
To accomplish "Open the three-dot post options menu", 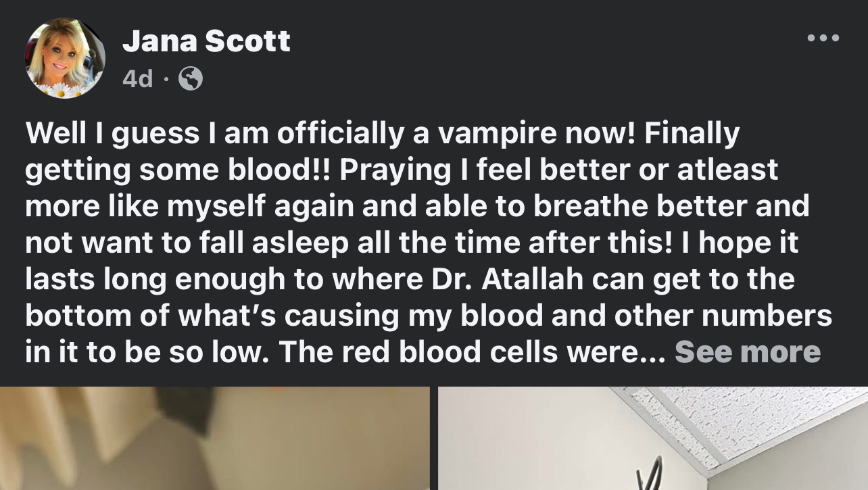I will (x=823, y=38).
